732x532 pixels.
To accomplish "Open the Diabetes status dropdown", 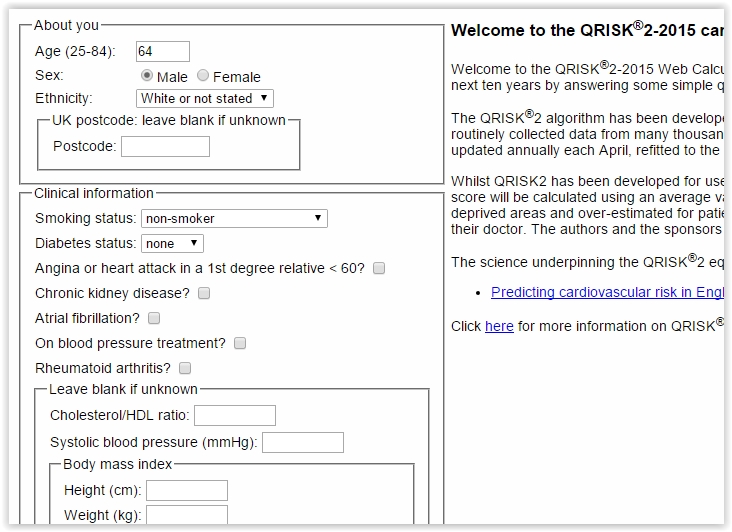I will (x=172, y=244).
